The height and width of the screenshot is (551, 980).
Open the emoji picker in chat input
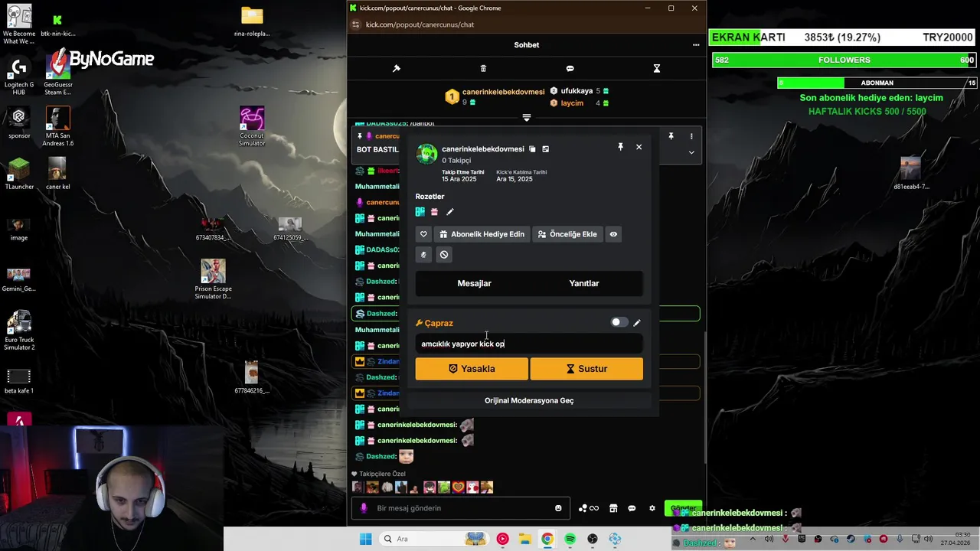point(558,508)
